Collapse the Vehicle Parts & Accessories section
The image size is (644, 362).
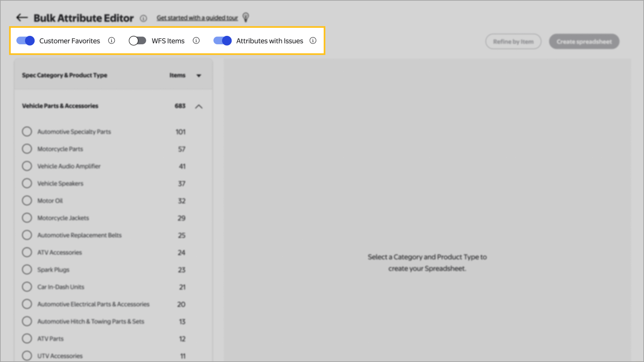(x=199, y=107)
